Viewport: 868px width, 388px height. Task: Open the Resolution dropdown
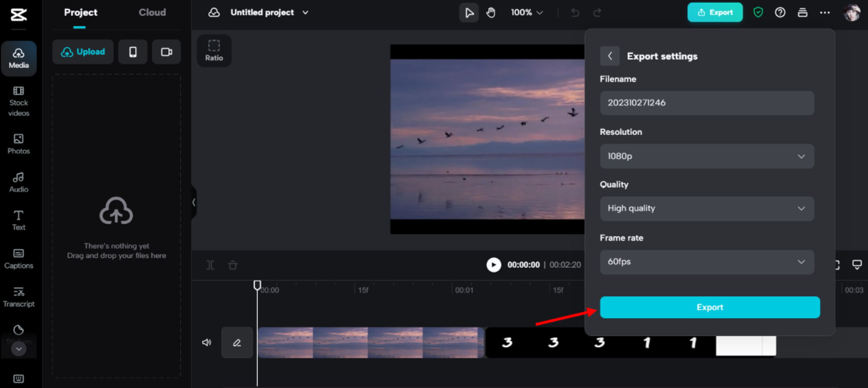[x=706, y=156]
